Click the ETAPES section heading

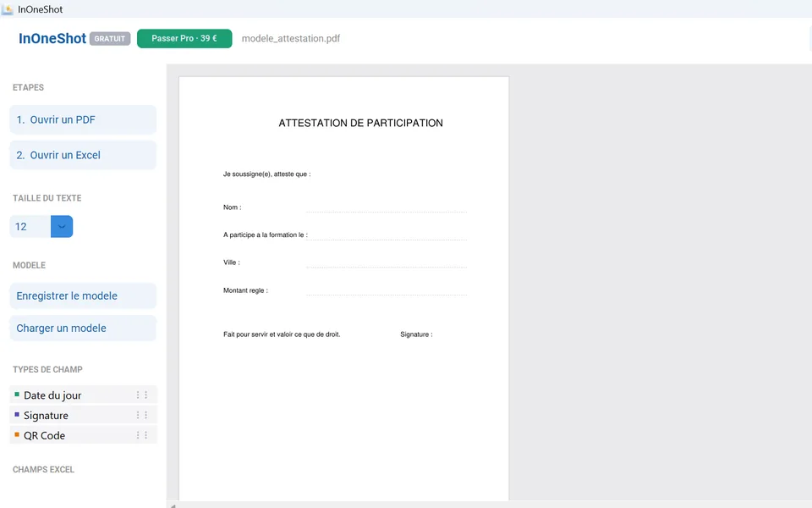pyautogui.click(x=29, y=87)
